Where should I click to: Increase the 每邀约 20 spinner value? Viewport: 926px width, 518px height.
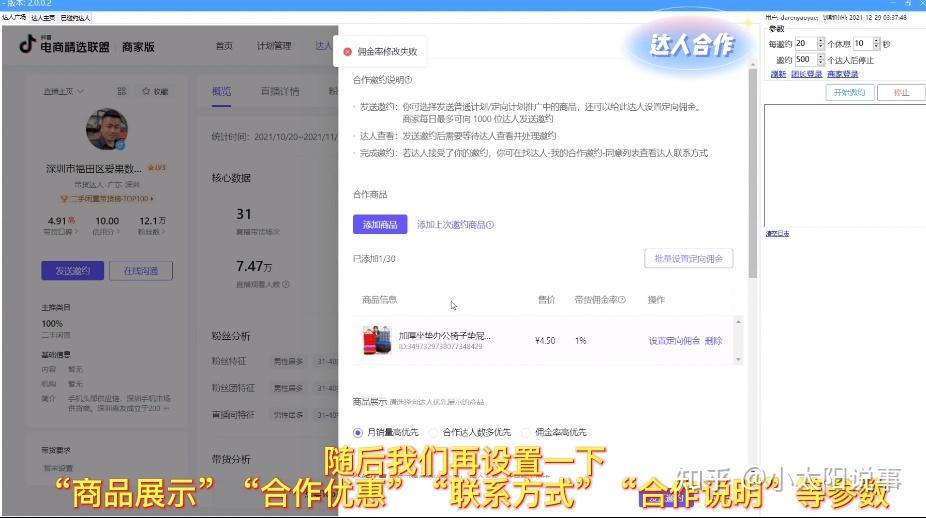coord(820,41)
